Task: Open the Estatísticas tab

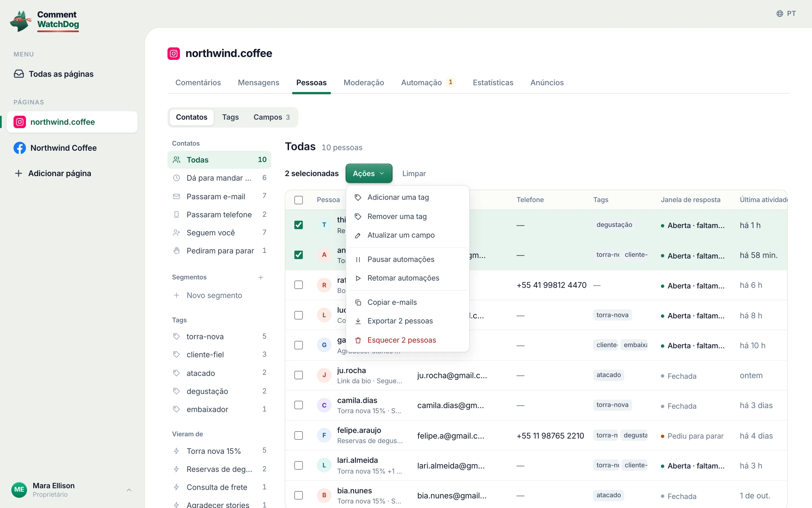Action: point(493,83)
